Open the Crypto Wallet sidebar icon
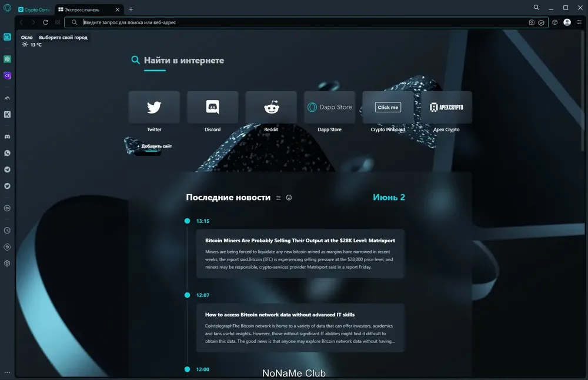588x380 pixels. 7,36
